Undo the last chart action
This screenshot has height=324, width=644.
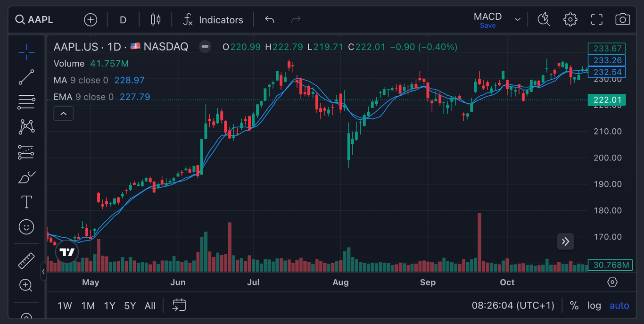click(270, 20)
